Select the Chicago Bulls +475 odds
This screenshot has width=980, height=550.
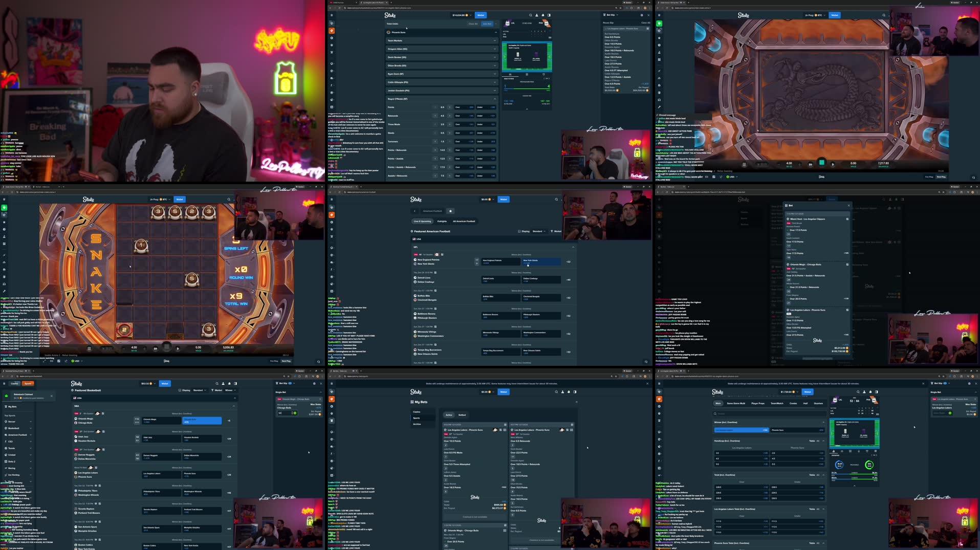click(202, 420)
